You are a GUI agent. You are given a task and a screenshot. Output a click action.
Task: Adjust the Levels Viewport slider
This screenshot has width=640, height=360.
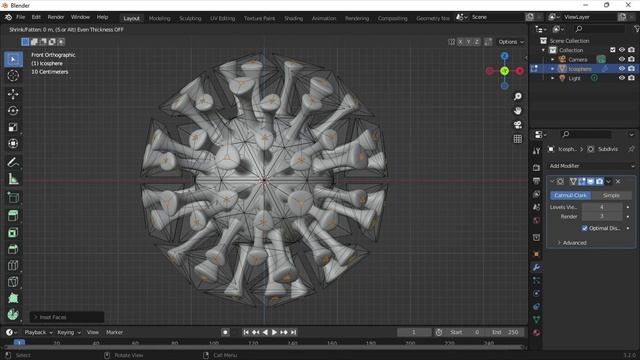click(x=602, y=207)
